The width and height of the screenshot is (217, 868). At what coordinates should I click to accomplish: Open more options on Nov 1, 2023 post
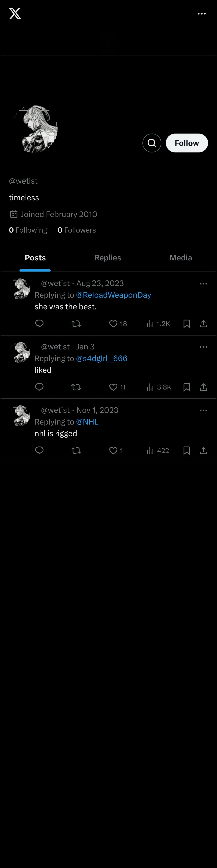click(x=203, y=410)
